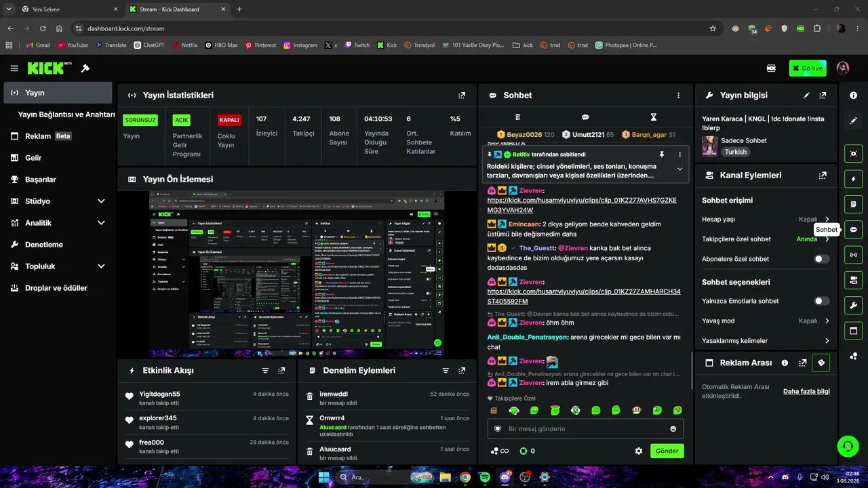
Task: Click Daha fazla bilgi link
Action: tap(806, 392)
